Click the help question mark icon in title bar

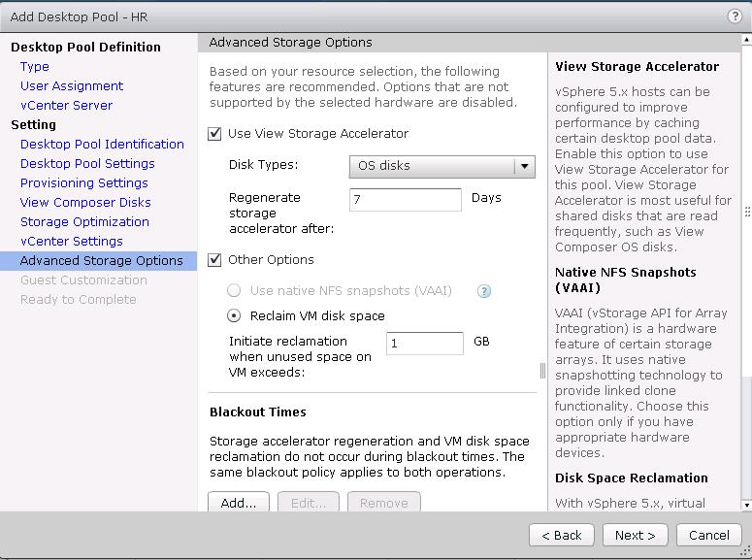point(735,16)
